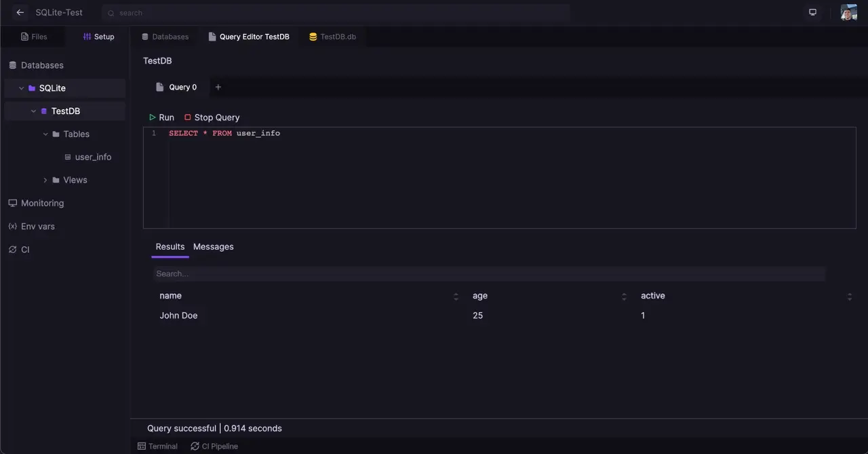Open the Terminal panel
The height and width of the screenshot is (454, 868).
click(x=157, y=446)
